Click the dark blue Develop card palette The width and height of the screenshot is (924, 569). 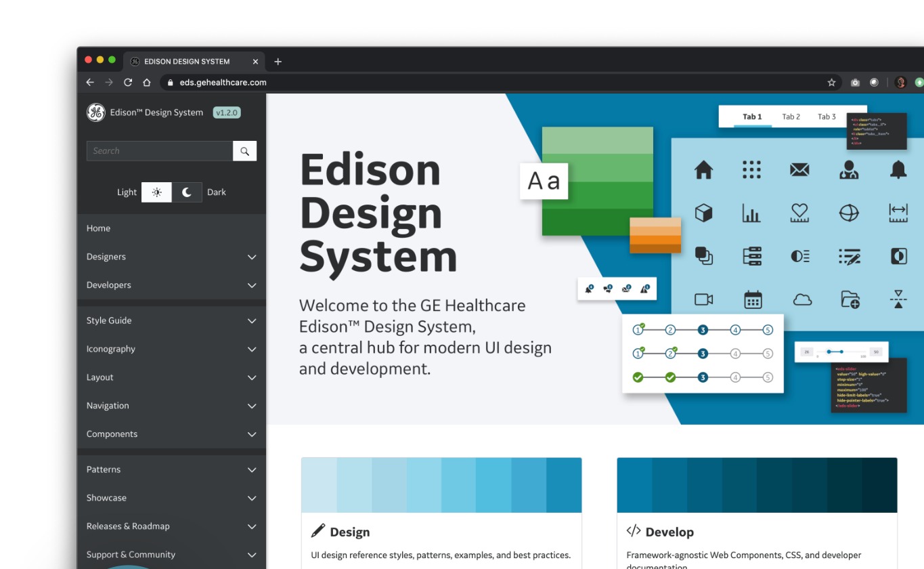tap(757, 485)
